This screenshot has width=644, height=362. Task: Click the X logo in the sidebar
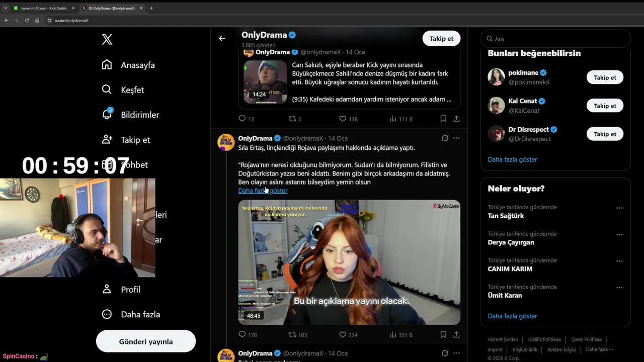pos(107,39)
